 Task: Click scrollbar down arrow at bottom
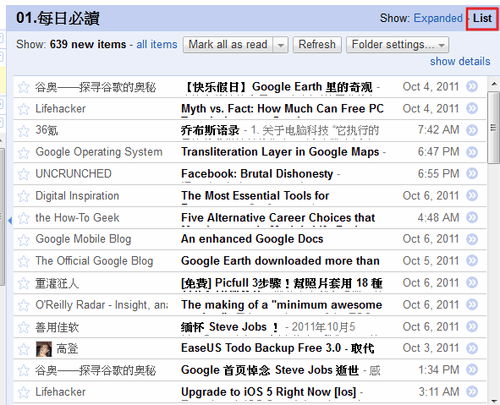click(x=493, y=400)
